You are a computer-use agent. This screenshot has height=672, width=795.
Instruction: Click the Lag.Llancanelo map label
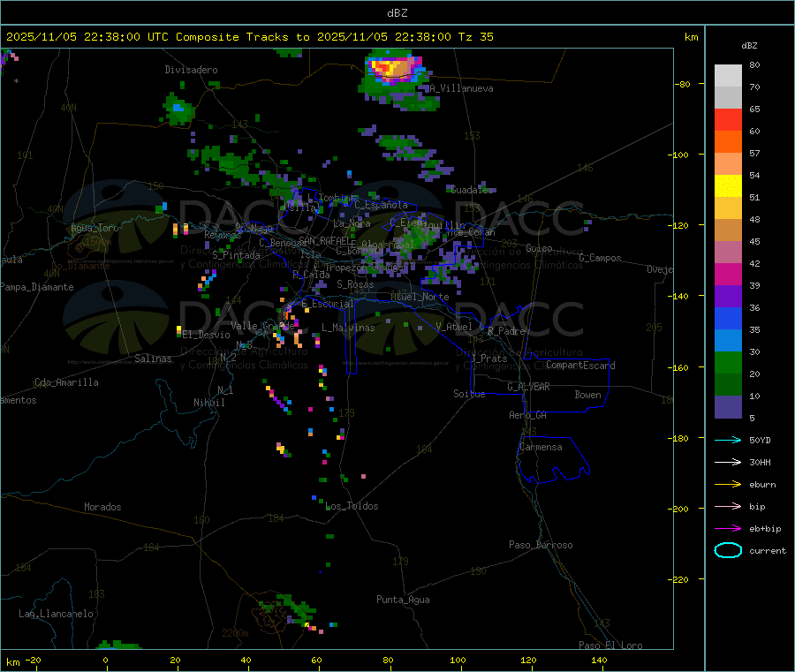click(x=56, y=614)
